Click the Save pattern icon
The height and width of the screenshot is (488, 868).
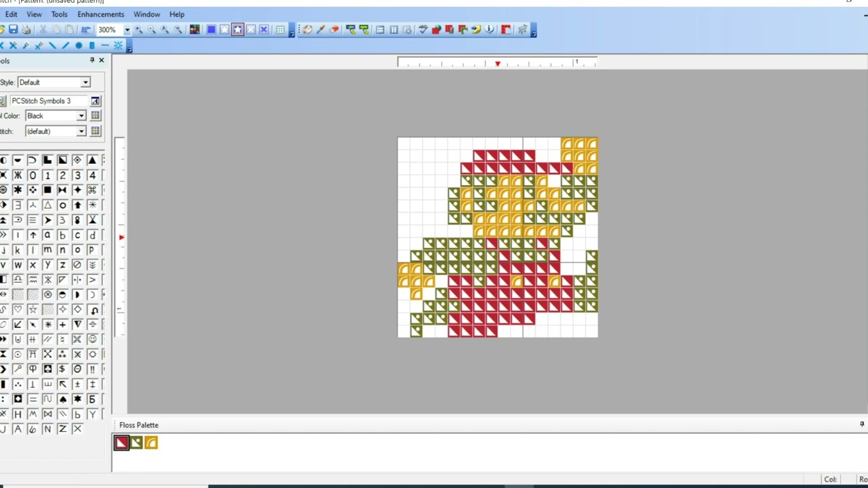point(13,30)
